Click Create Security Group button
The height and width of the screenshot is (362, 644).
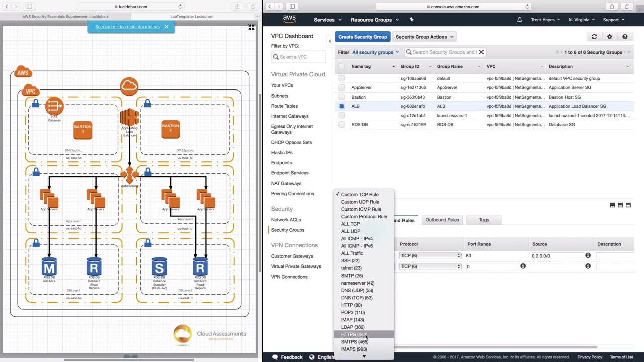click(x=362, y=37)
